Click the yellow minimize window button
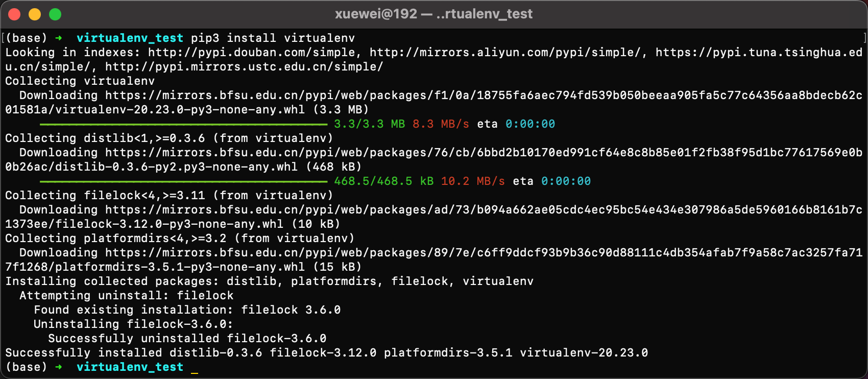The image size is (868, 379). click(x=35, y=14)
